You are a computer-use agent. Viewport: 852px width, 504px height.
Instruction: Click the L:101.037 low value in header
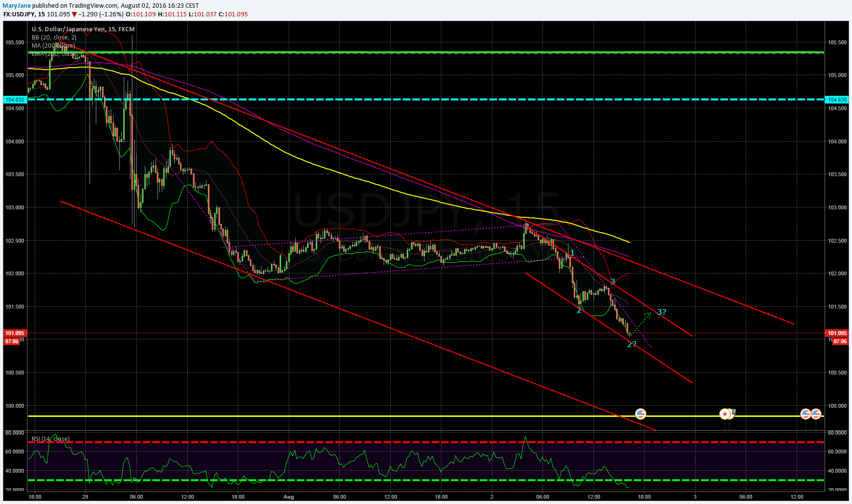click(203, 14)
